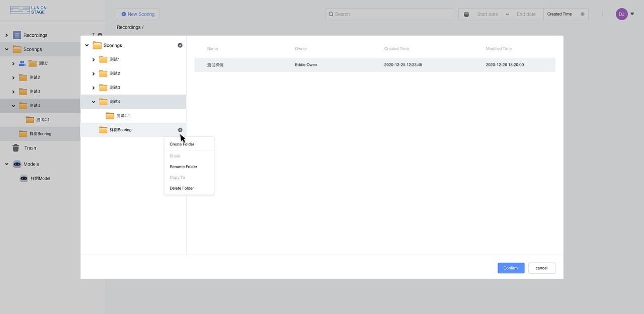Click the New Scoring button

138,14
